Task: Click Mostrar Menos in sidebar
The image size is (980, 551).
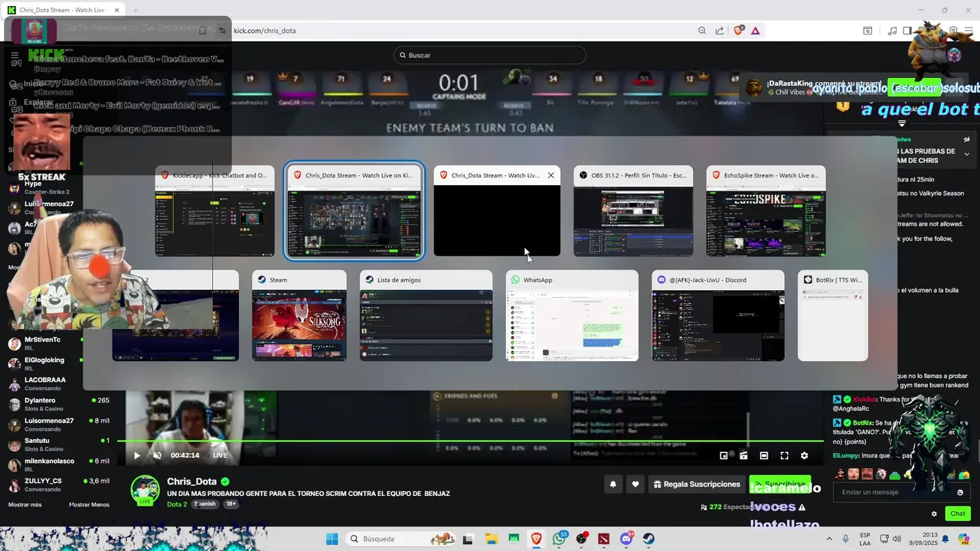Action: pyautogui.click(x=89, y=504)
